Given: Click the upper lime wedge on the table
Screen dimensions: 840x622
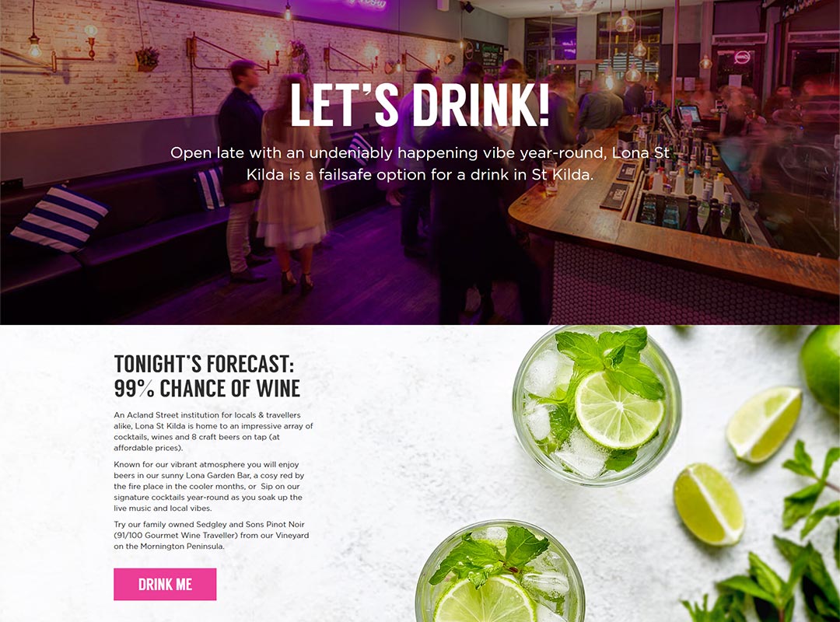Looking at the screenshot, I should click(x=765, y=425).
